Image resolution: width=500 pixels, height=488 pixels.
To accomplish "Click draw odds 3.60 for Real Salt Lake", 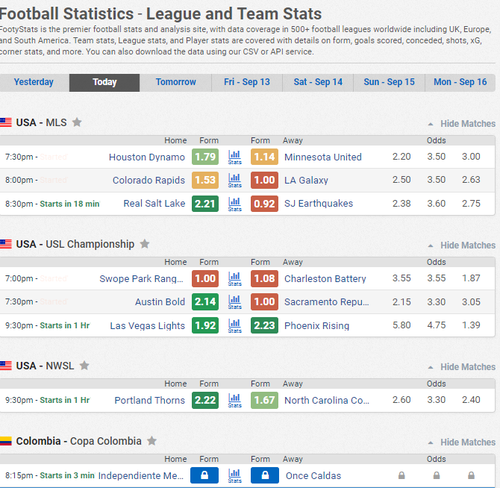I will 436,203.
